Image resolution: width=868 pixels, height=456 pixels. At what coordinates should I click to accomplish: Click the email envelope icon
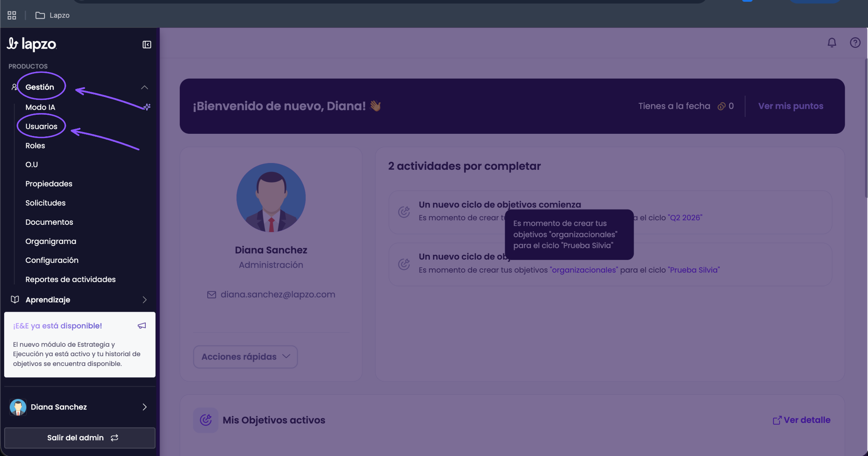click(211, 295)
